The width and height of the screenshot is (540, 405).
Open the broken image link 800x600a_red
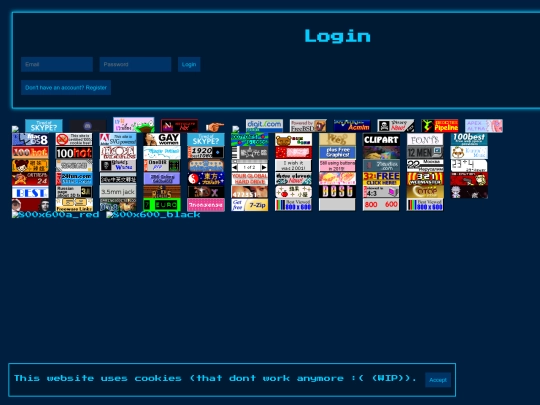tap(55, 215)
